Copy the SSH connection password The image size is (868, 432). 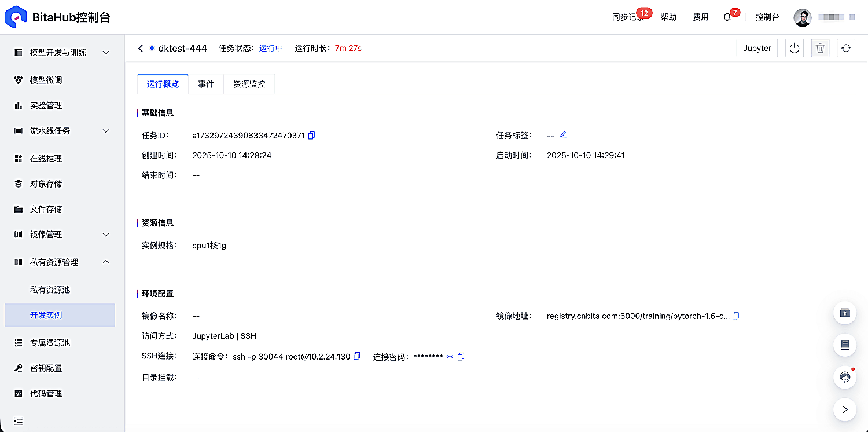tap(461, 357)
